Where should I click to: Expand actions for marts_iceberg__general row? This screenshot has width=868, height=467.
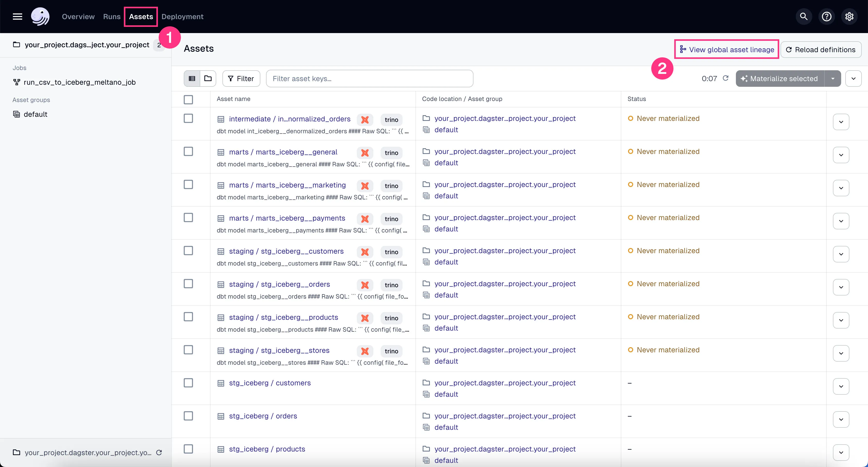click(x=841, y=155)
